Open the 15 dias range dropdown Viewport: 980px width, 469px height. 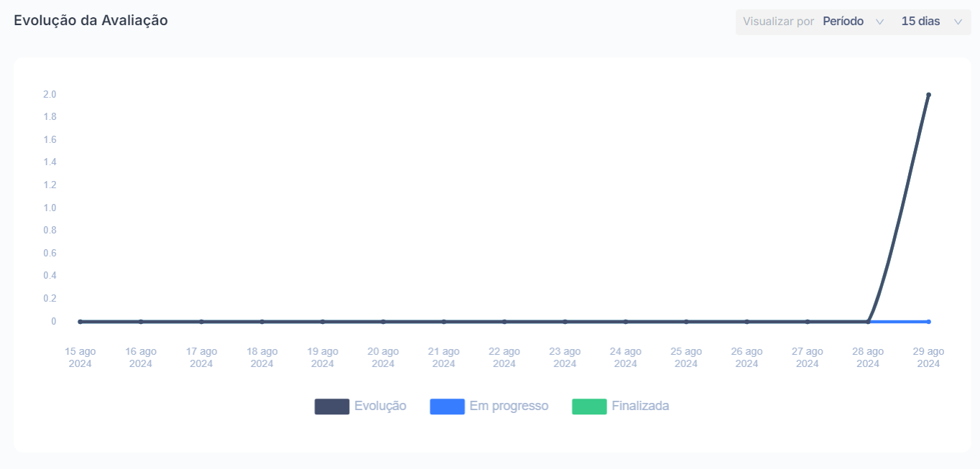[932, 22]
